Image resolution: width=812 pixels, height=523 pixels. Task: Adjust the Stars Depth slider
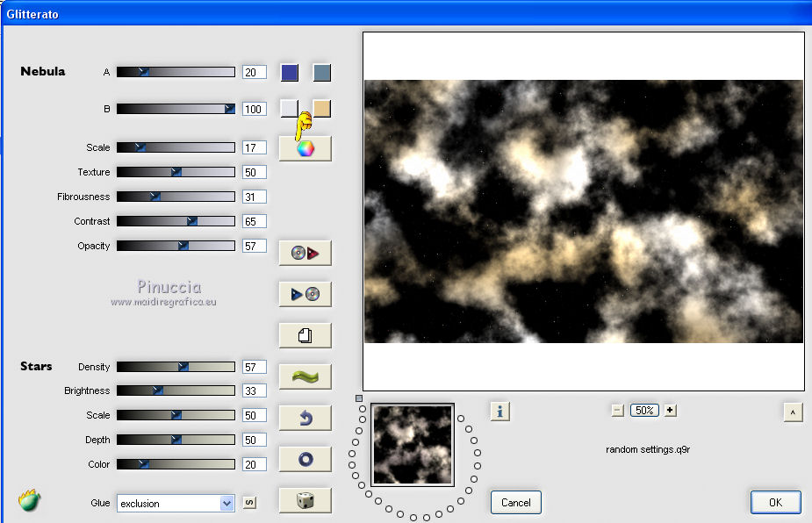pos(176,440)
